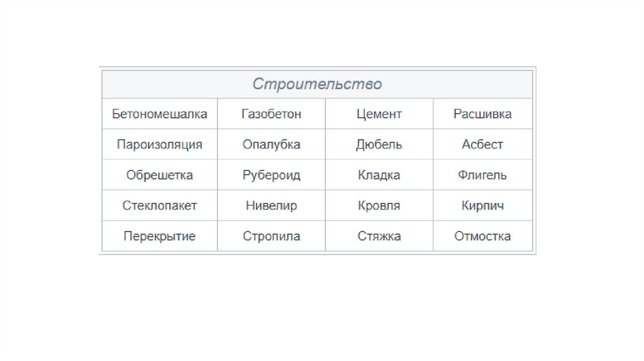
Task: Click the word Стропила
Action: tap(271, 236)
